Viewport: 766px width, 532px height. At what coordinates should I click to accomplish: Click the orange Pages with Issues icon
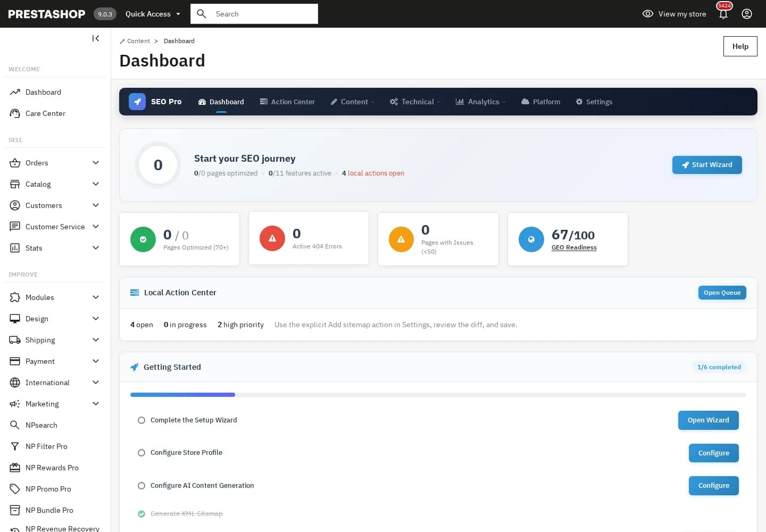coord(401,239)
